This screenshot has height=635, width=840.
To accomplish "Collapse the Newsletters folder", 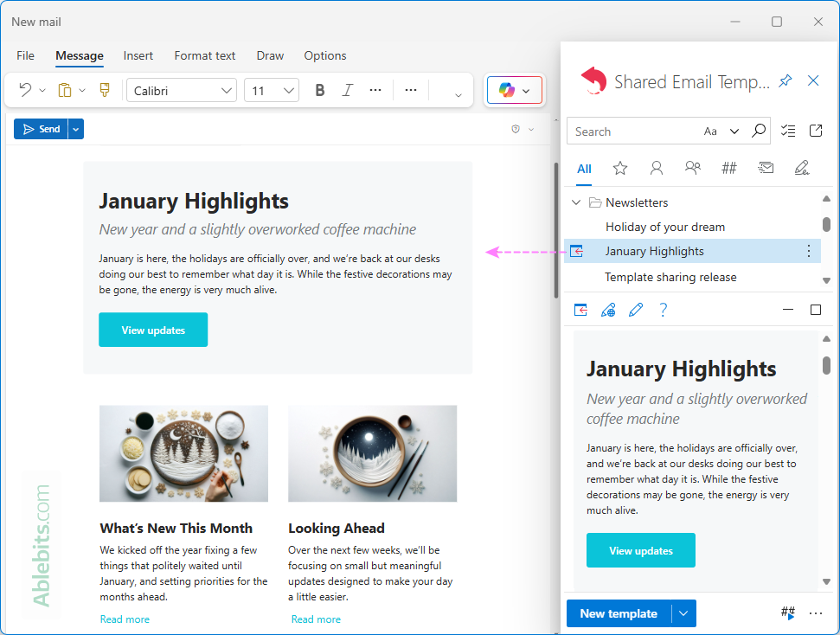I will coord(576,202).
